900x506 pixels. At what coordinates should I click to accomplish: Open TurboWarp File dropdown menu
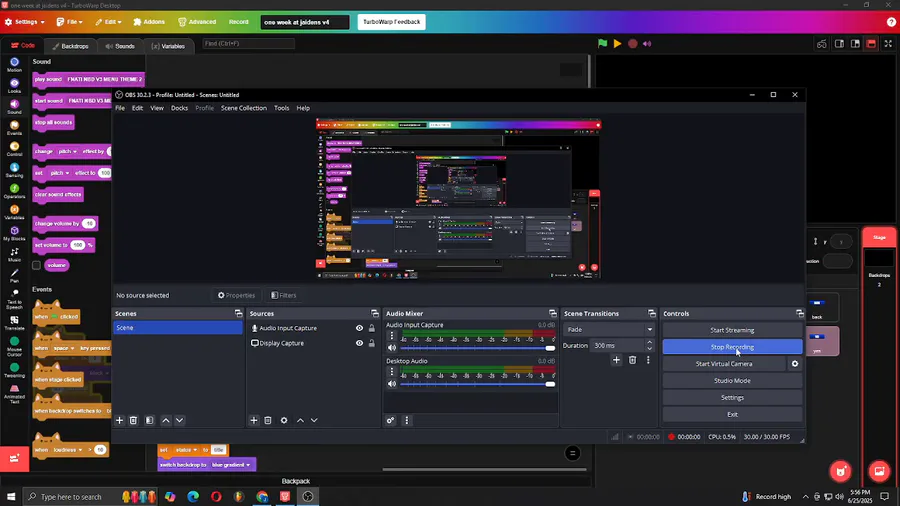tap(69, 22)
